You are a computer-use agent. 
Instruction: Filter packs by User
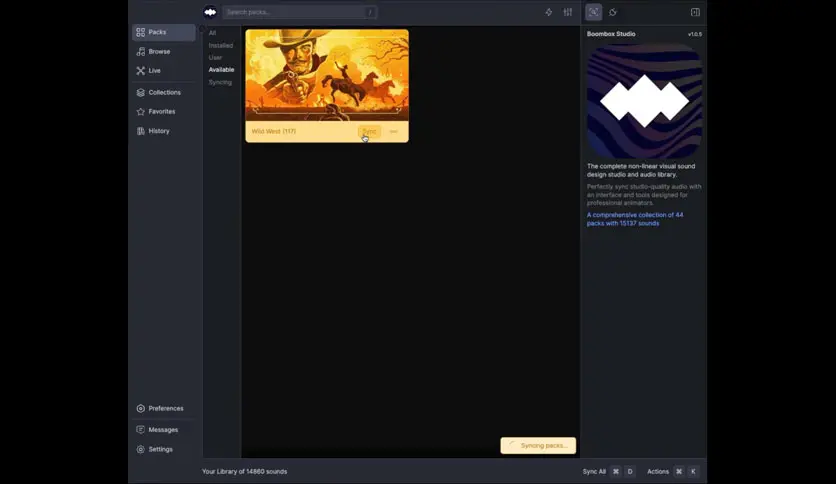(215, 58)
